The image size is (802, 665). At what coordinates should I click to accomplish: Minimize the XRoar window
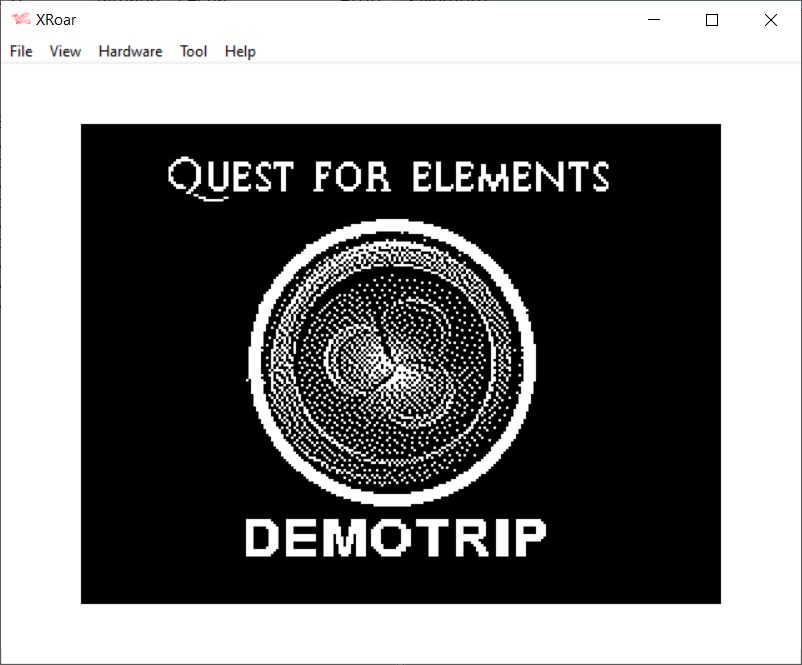[655, 20]
